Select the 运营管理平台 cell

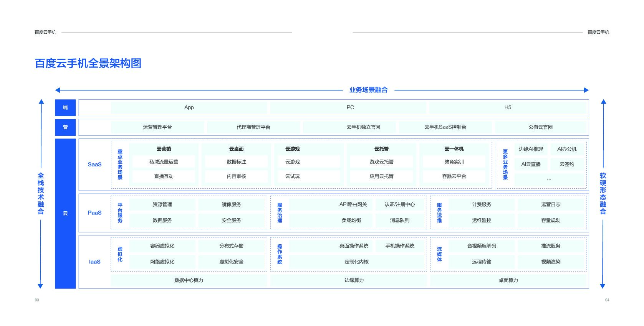click(x=157, y=127)
